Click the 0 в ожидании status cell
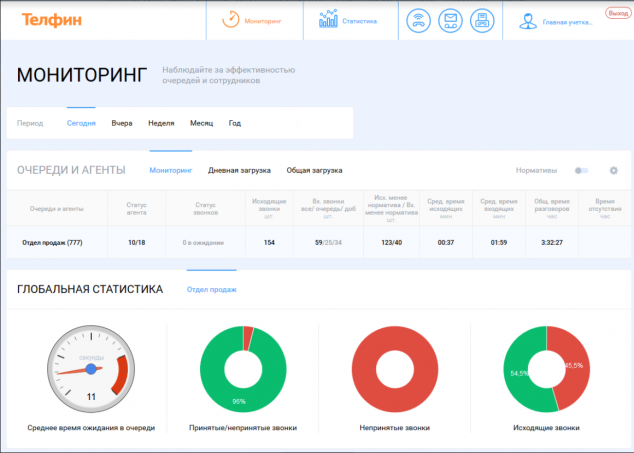The height and width of the screenshot is (453, 634). (x=203, y=243)
